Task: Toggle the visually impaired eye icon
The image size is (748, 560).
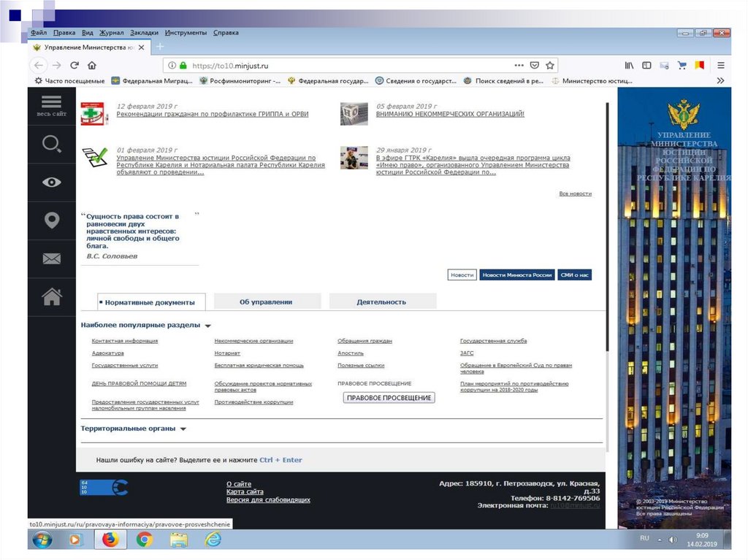Action: [51, 182]
